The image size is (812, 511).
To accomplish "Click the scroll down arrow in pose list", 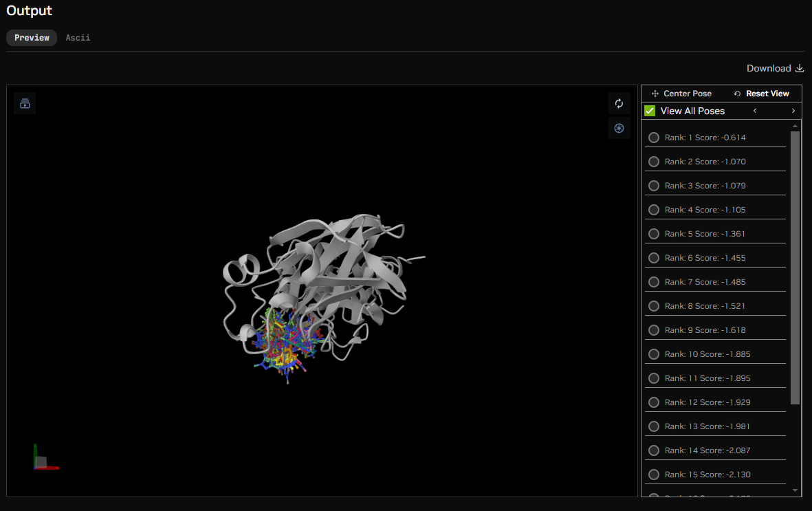I will 795,490.
